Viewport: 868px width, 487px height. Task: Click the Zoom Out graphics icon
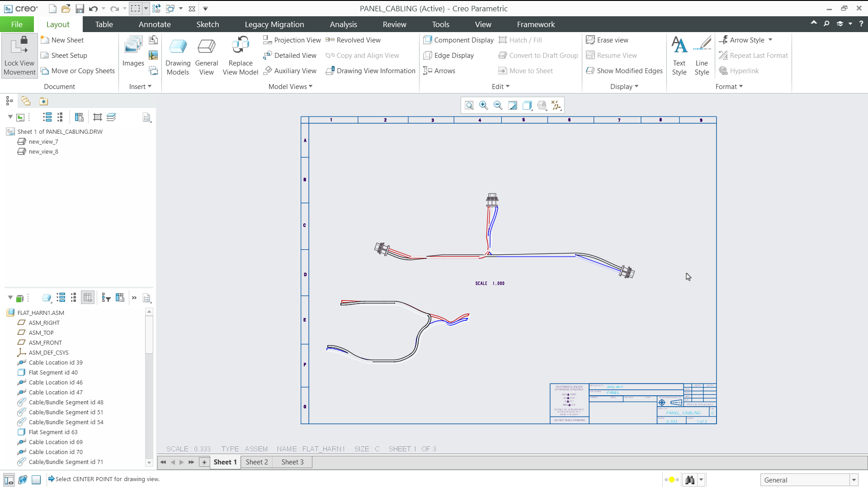tap(498, 105)
